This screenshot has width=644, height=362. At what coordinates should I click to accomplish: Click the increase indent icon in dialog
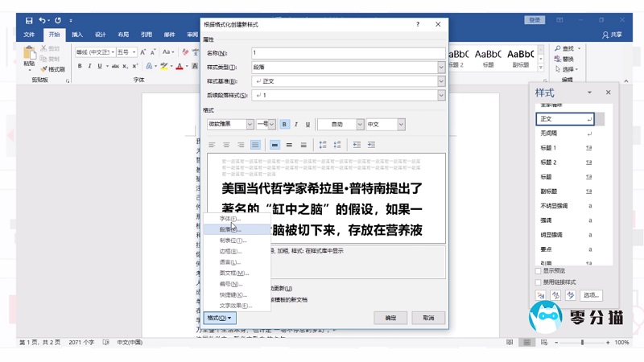coord(371,145)
